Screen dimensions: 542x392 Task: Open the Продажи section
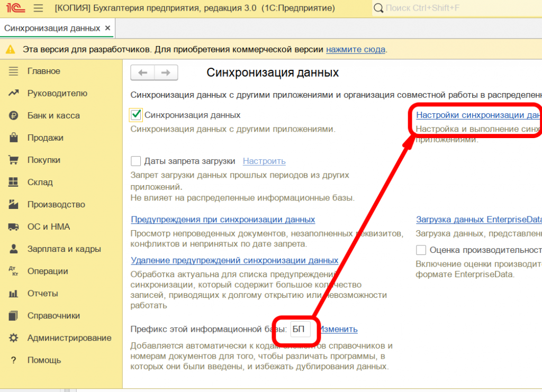[x=46, y=138]
